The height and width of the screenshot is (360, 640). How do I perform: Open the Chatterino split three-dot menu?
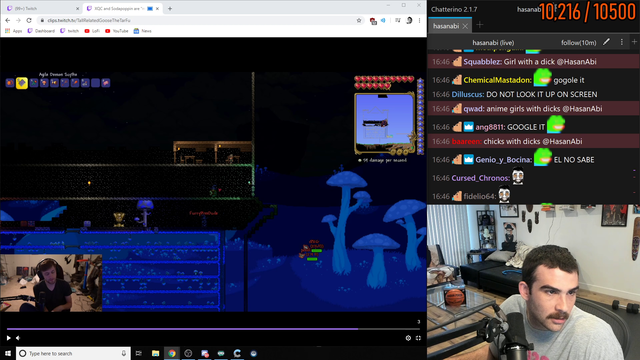(622, 42)
